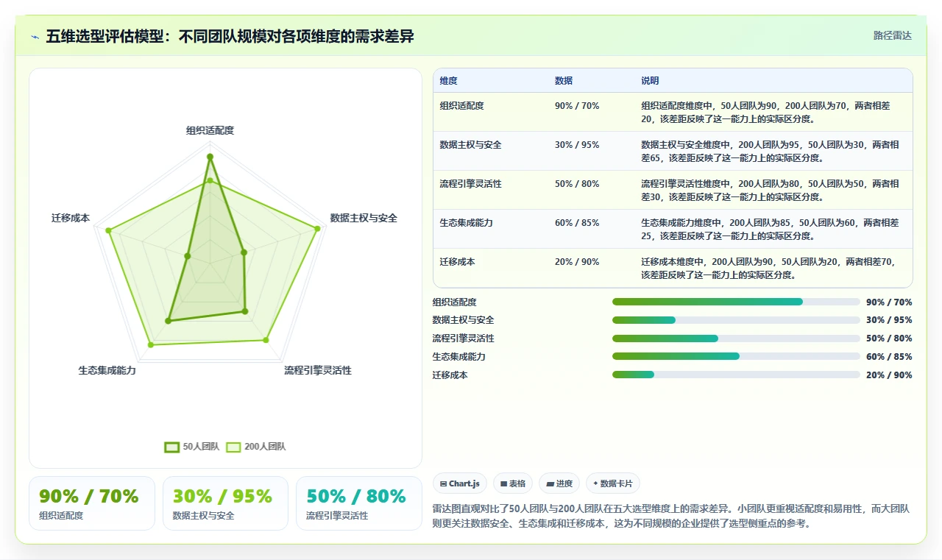Select the Chart.js tag
Image resolution: width=942 pixels, height=560 pixels.
pos(460,483)
